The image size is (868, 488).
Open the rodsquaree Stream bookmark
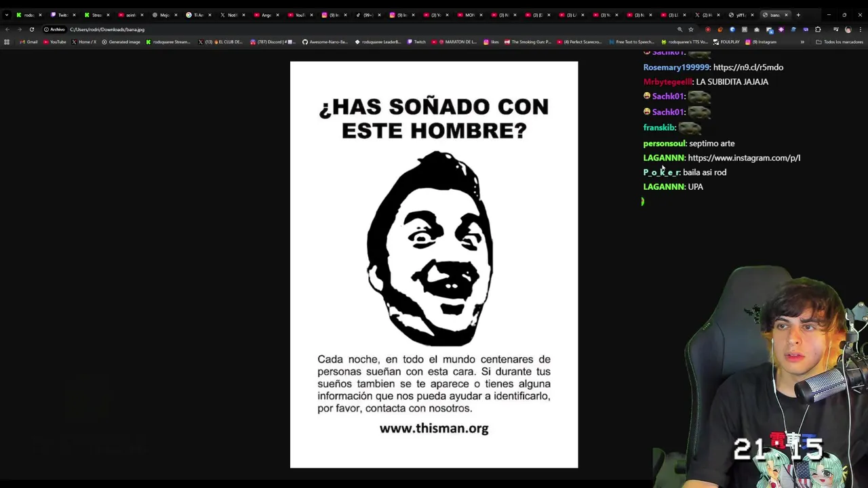(x=168, y=42)
